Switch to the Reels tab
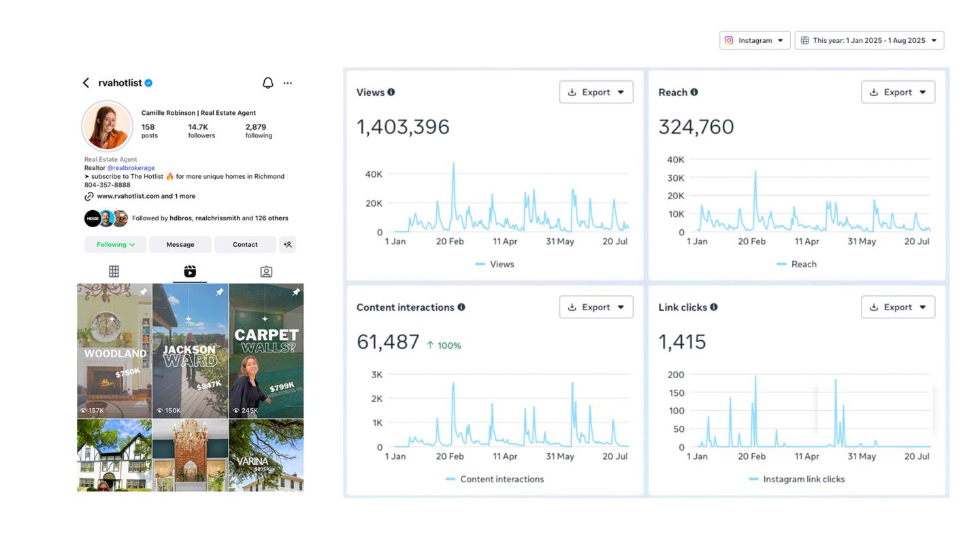This screenshot has height=551, width=980. tap(190, 271)
